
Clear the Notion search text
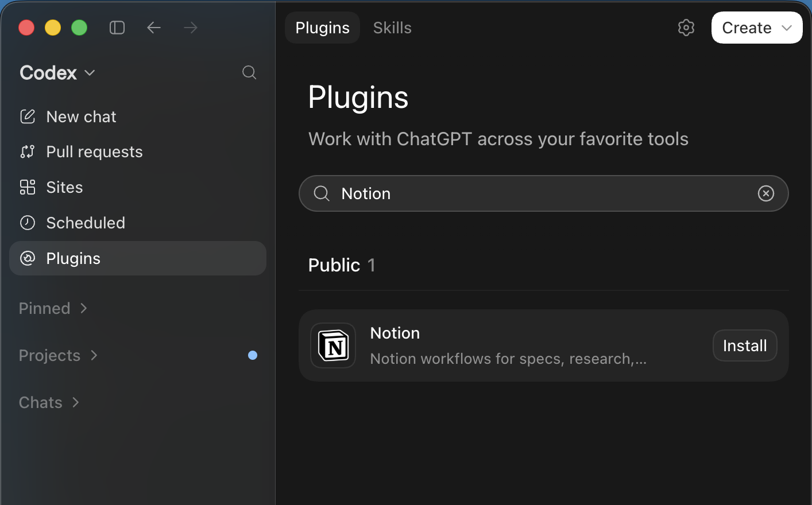766,193
